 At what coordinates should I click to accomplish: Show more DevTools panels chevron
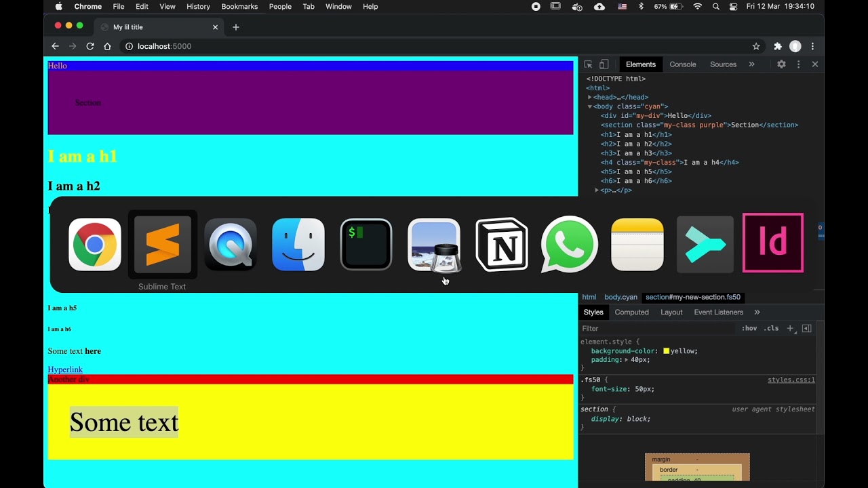pyautogui.click(x=751, y=64)
